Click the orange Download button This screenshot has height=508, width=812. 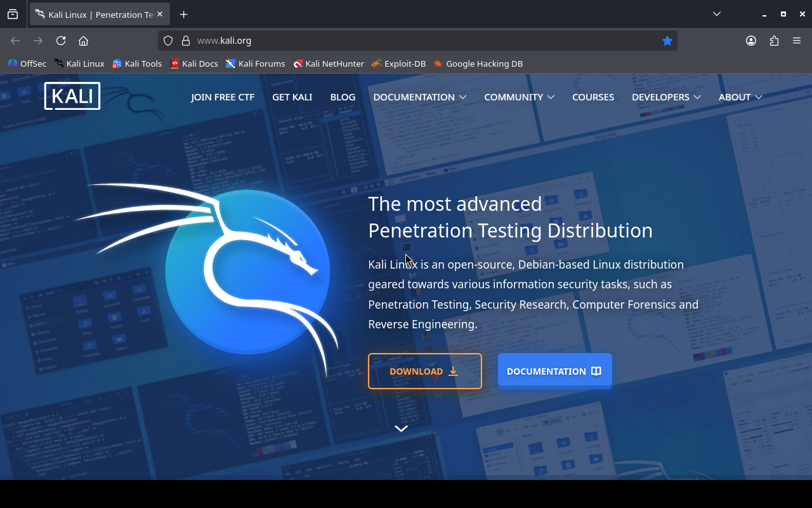[x=424, y=371]
